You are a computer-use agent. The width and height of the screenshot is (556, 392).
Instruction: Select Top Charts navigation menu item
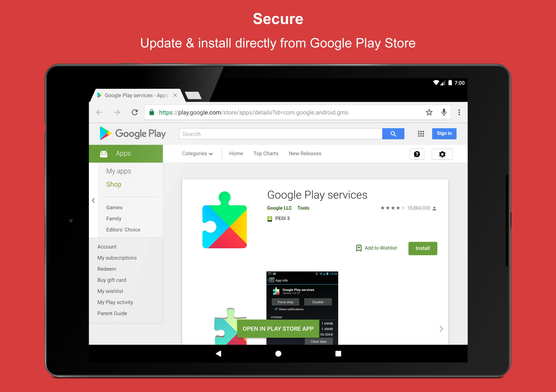pos(266,153)
